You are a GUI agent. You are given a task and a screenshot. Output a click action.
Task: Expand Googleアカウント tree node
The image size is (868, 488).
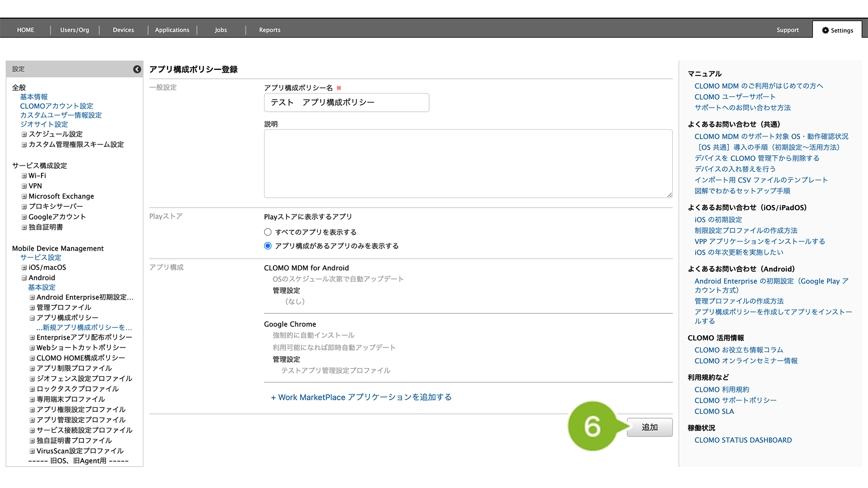click(x=24, y=217)
